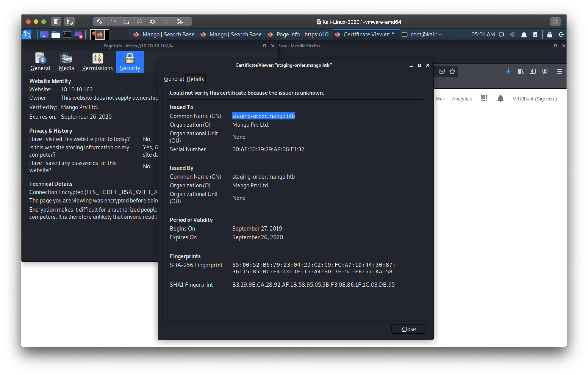
Task: Select the Permissions tab in Page Info
Action: pyautogui.click(x=97, y=62)
